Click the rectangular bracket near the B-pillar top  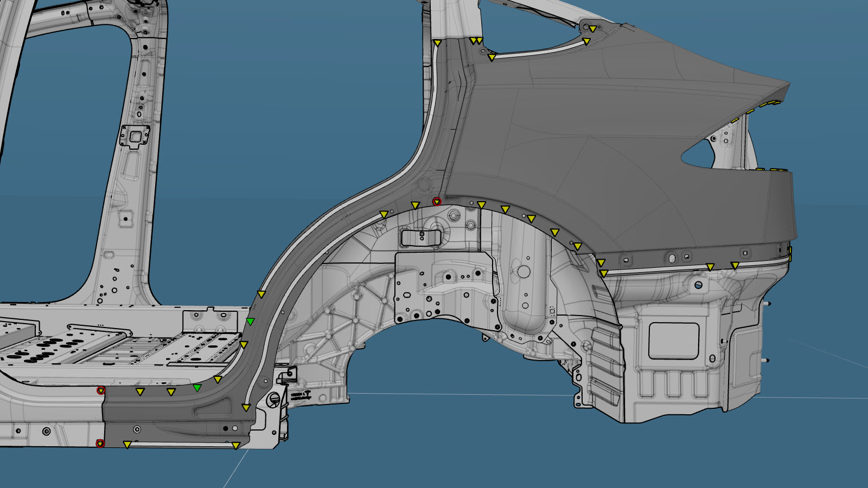(x=135, y=136)
